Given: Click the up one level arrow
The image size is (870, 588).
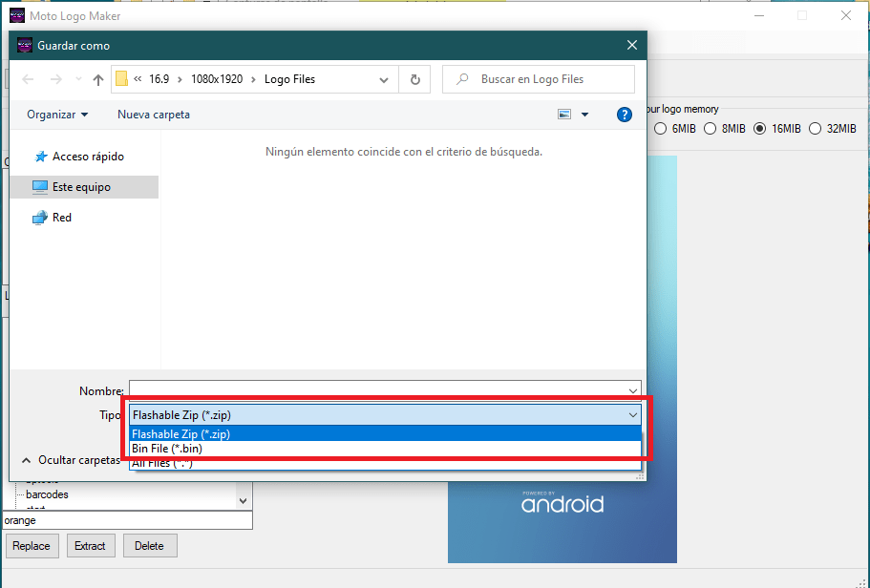Looking at the screenshot, I should click(x=97, y=79).
